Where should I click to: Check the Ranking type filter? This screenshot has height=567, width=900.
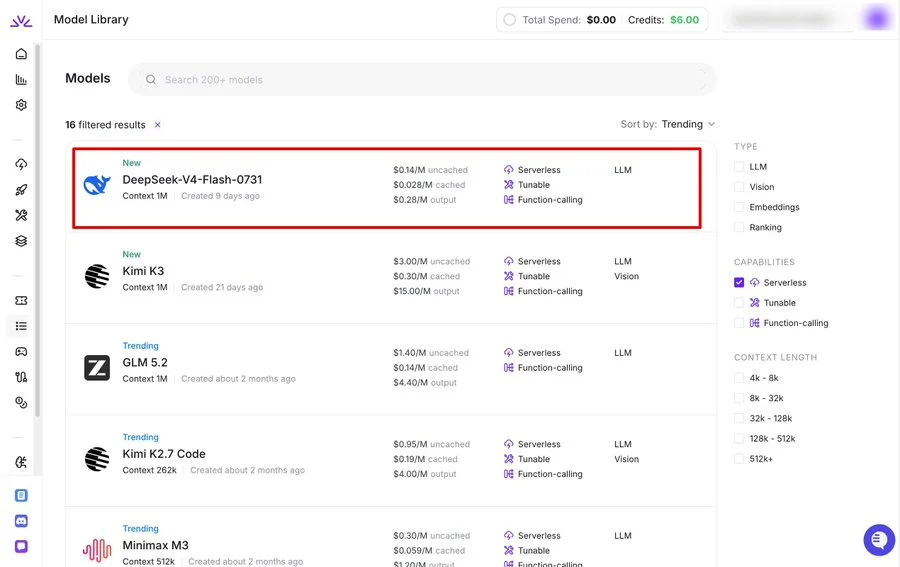(x=739, y=227)
